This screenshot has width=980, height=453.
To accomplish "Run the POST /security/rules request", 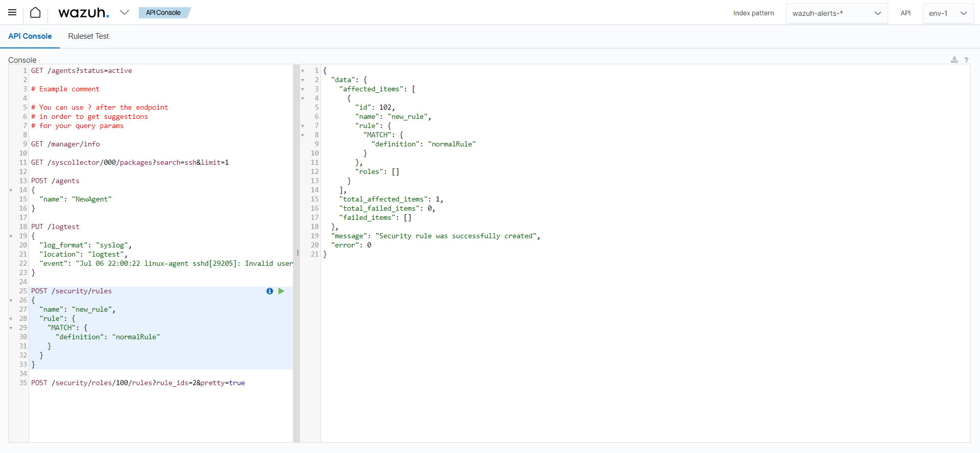I will 281,291.
